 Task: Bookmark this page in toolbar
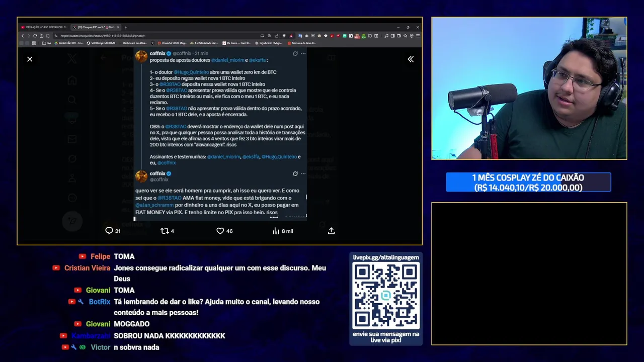tap(48, 36)
